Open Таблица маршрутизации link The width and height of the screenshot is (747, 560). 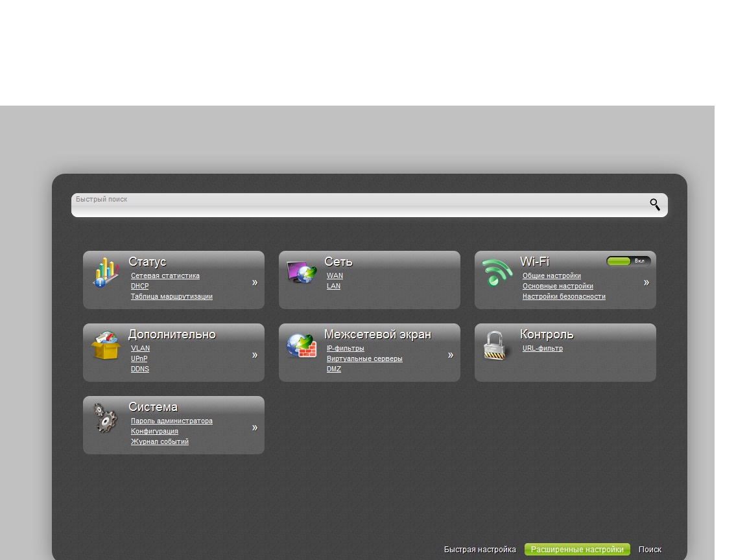tap(171, 297)
